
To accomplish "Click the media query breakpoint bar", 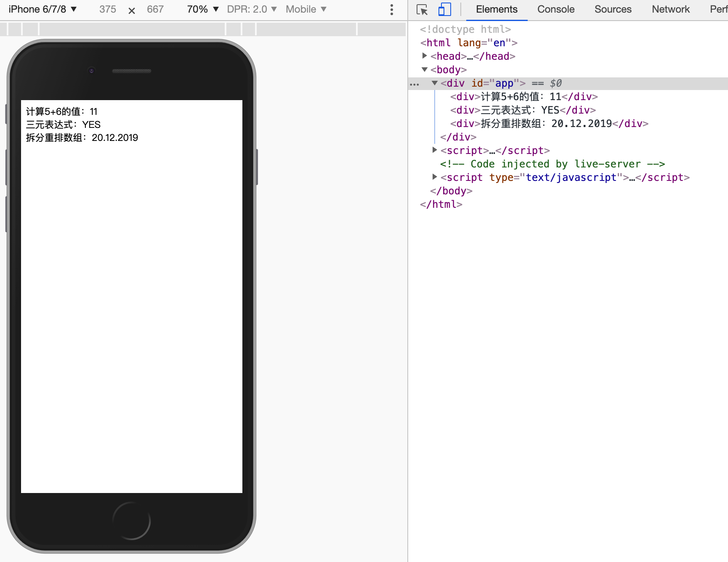I will (203, 29).
